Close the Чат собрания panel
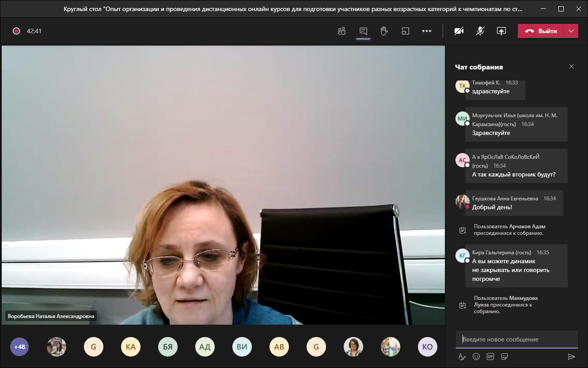 tap(572, 66)
